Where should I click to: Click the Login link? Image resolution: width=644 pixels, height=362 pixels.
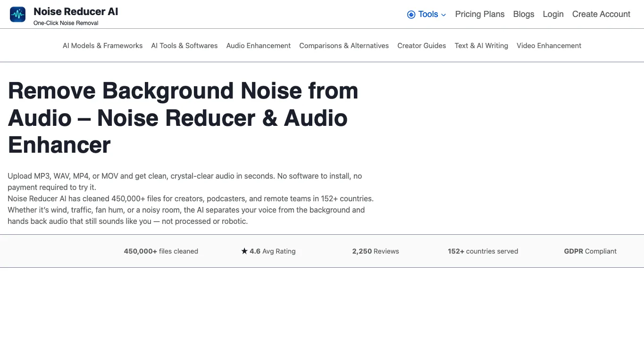coord(553,14)
